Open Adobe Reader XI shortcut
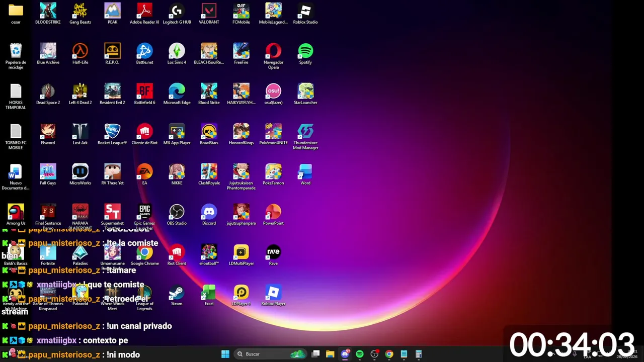This screenshot has height=362, width=644. [144, 14]
